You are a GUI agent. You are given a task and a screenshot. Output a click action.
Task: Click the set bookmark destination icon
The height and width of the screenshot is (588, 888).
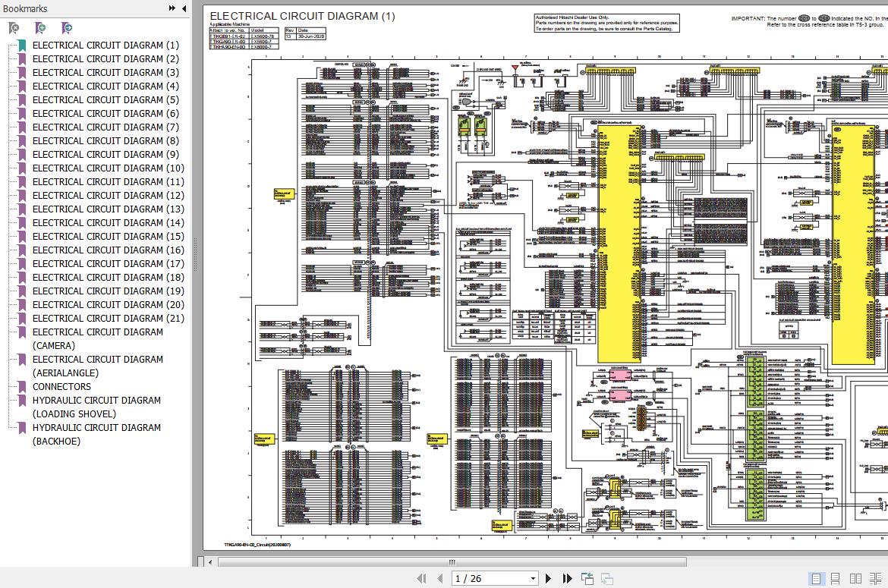[67, 28]
